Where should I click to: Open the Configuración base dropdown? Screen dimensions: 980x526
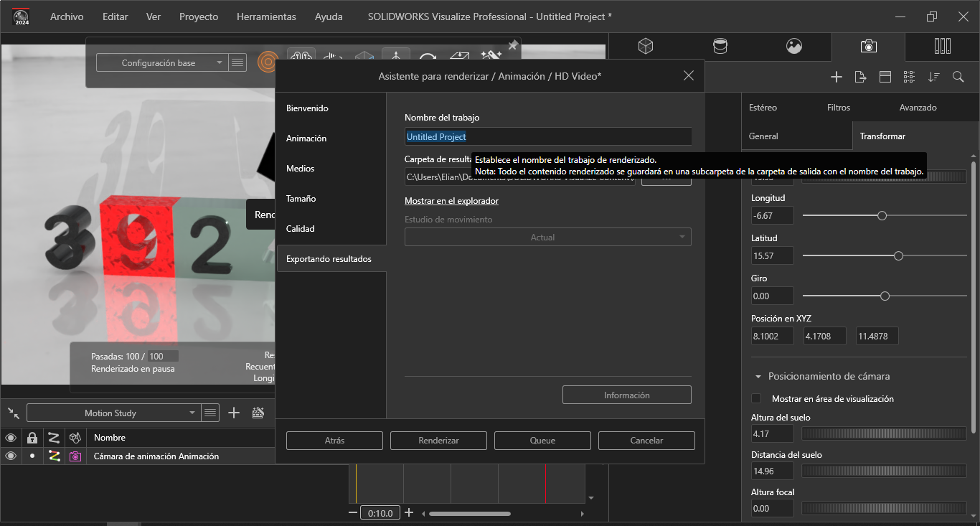click(161, 62)
